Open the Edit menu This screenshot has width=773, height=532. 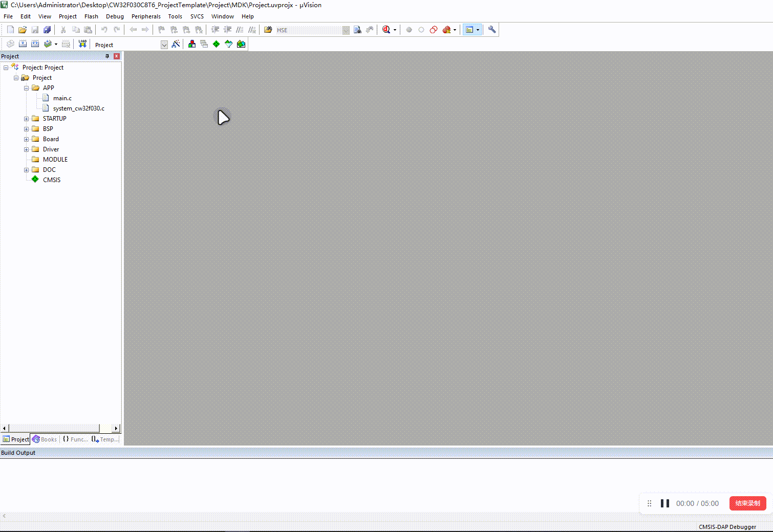(26, 16)
